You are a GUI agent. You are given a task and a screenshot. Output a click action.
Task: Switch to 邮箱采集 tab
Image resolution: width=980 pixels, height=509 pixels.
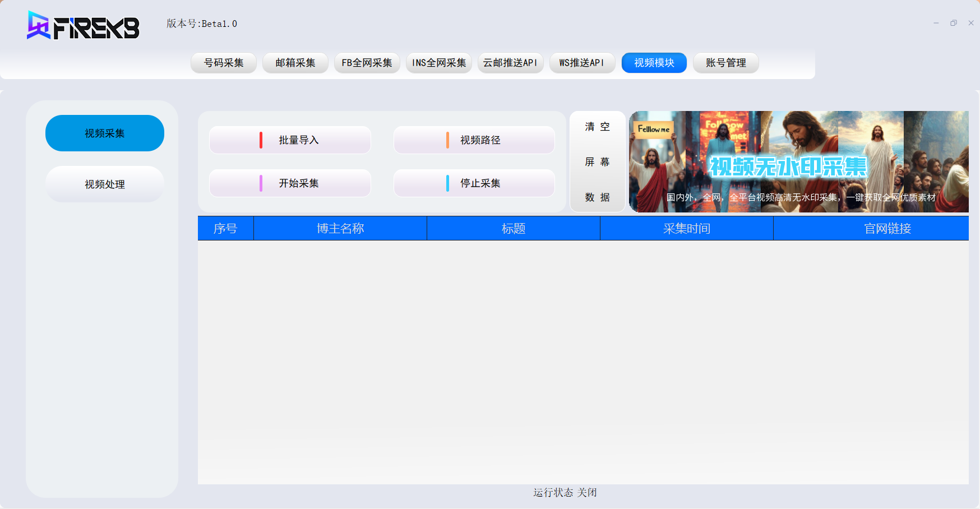(295, 63)
